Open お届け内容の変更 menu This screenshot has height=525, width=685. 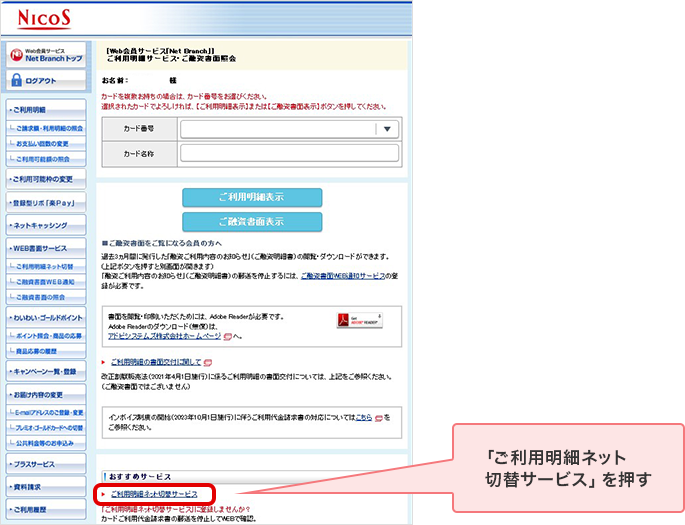46,394
